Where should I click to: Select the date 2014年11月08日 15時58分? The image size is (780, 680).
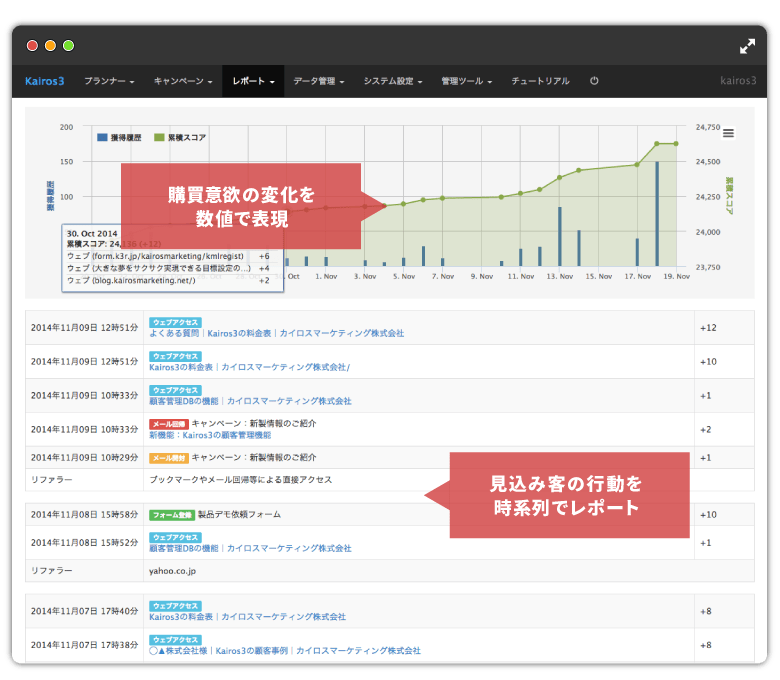click(85, 515)
